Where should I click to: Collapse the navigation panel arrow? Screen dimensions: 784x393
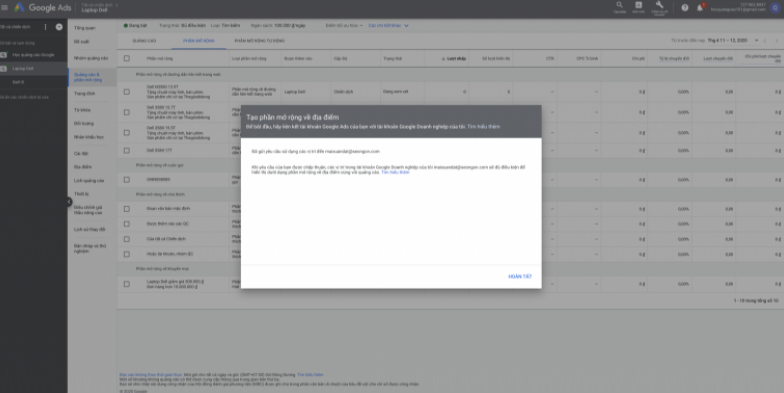69,202
